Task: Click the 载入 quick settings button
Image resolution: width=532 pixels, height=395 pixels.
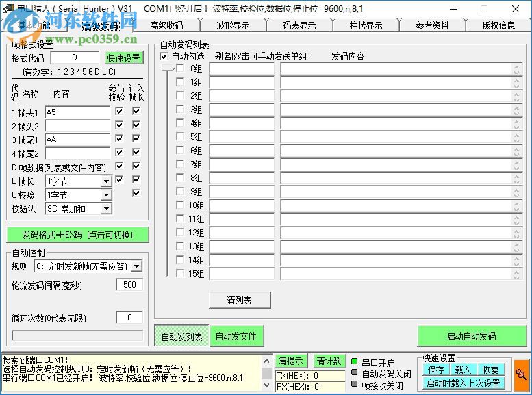Action: 463,369
